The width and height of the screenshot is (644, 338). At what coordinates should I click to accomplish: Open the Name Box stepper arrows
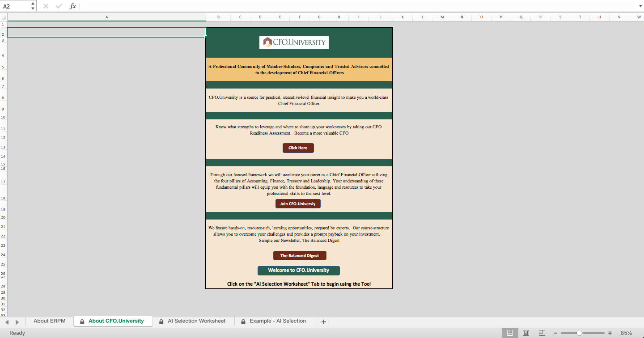click(33, 6)
